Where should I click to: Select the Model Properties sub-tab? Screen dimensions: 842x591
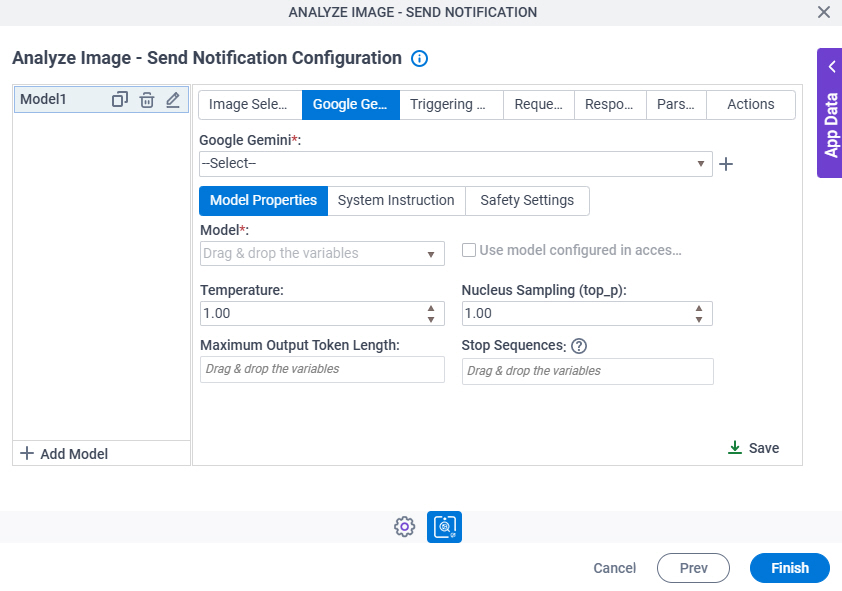(263, 201)
